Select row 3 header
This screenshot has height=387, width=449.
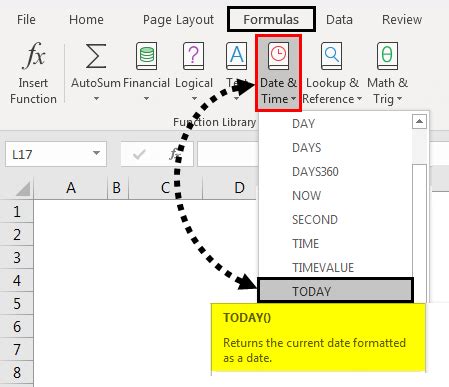(x=17, y=257)
